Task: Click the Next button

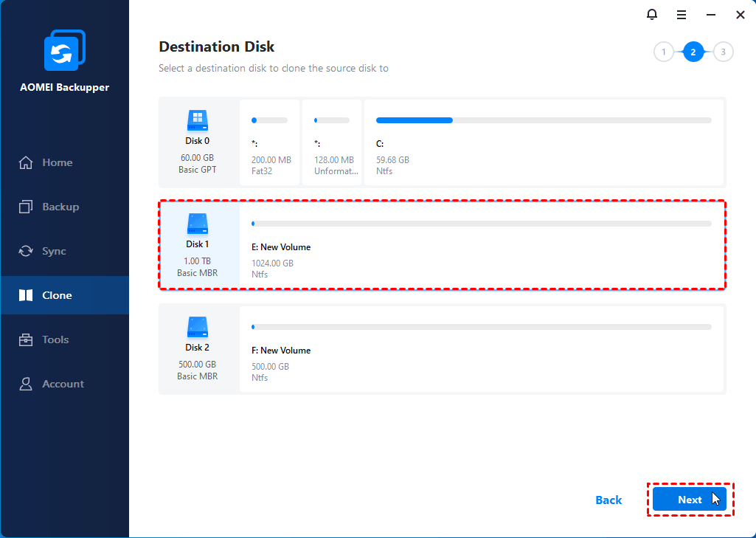Action: (x=690, y=500)
